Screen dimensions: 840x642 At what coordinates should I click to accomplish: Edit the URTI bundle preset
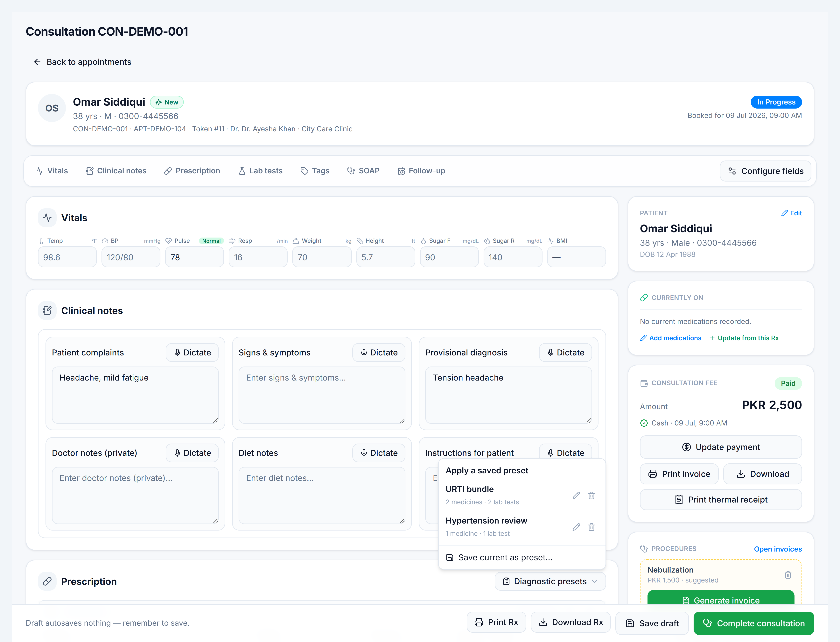point(576,496)
